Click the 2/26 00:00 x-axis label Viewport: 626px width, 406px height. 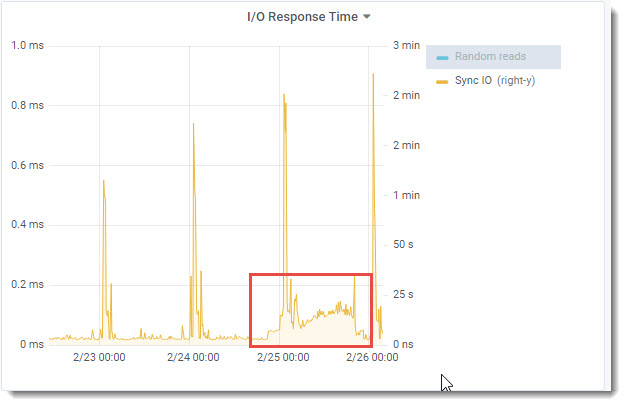[x=372, y=357]
